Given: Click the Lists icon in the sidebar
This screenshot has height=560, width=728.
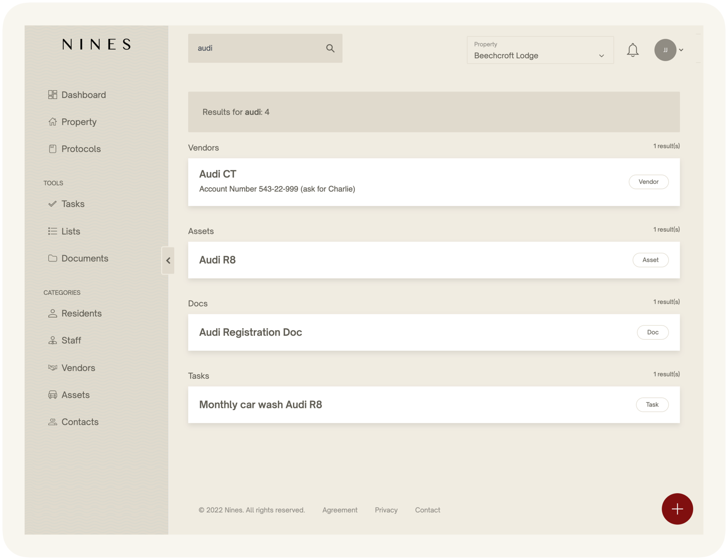Looking at the screenshot, I should (52, 231).
